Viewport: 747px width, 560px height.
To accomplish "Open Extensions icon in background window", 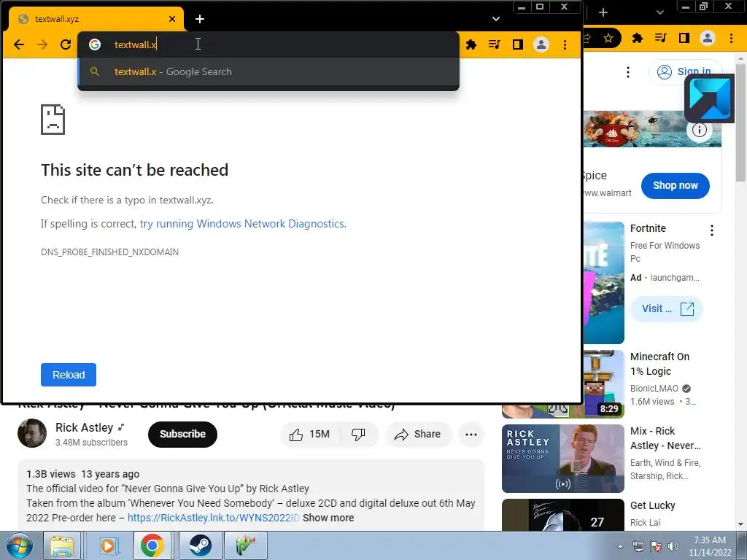I will [638, 38].
